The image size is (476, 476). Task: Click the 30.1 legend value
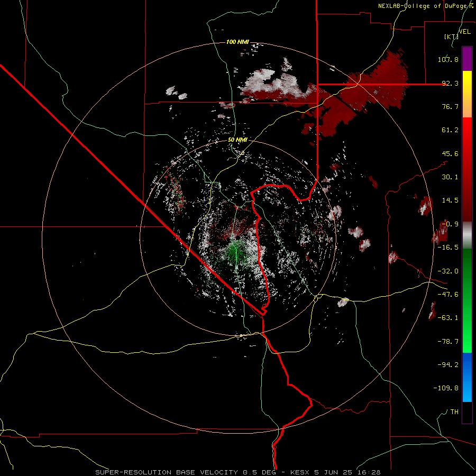pos(450,177)
